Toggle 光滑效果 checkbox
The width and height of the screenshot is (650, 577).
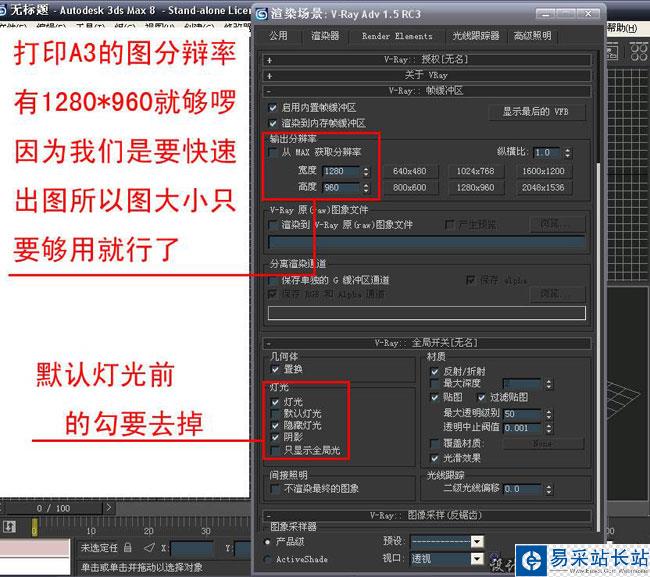(x=434, y=458)
